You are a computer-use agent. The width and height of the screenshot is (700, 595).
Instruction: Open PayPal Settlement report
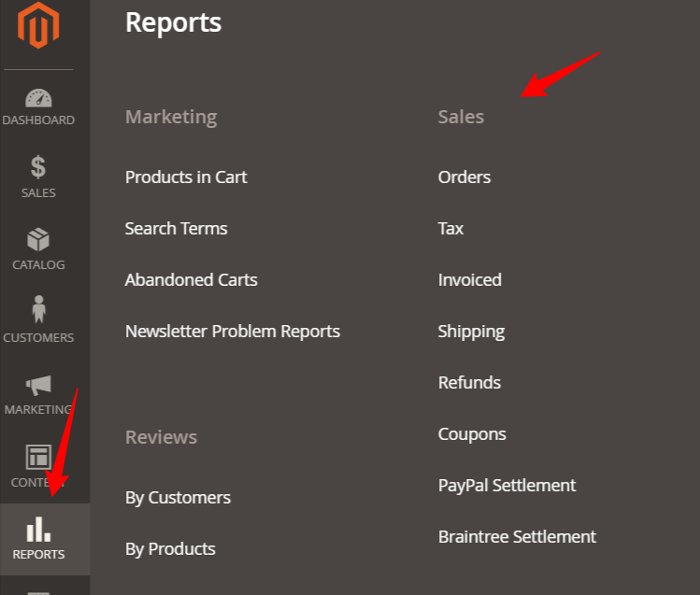tap(507, 486)
